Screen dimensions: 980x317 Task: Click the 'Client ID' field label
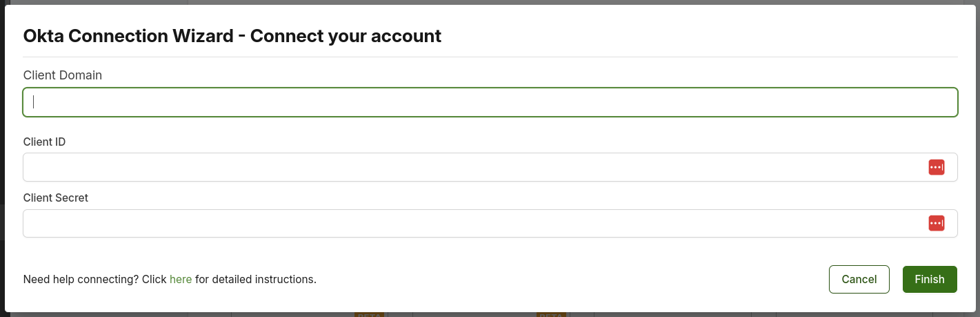(x=45, y=142)
